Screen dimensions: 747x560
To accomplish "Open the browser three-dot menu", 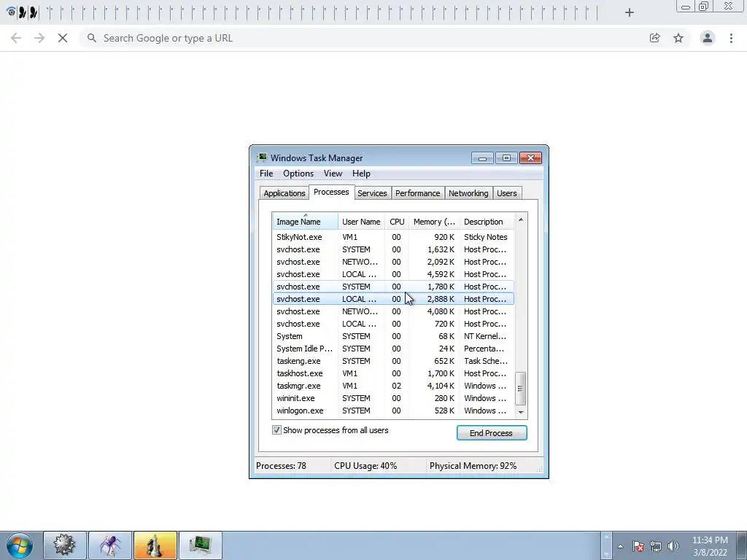I will click(x=731, y=38).
